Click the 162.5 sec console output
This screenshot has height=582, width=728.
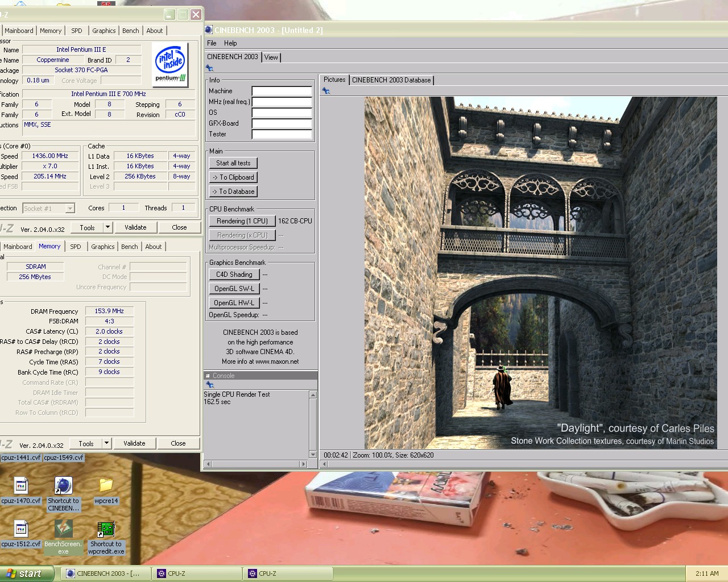click(x=217, y=402)
